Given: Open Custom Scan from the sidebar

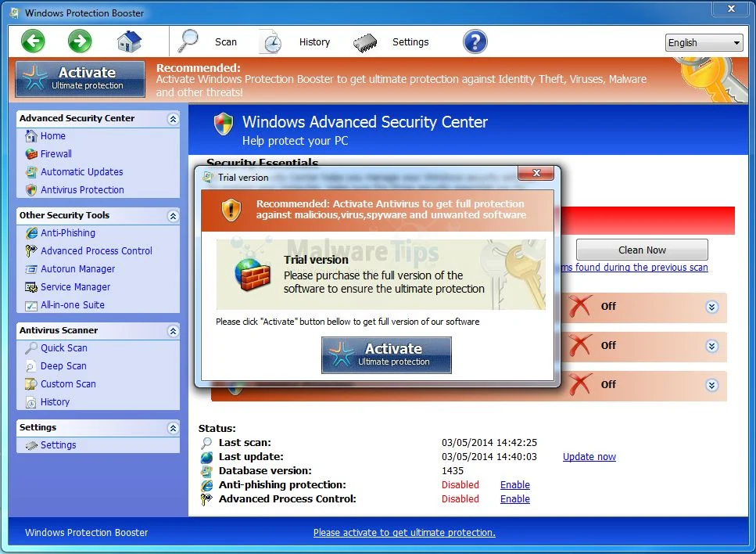Looking at the screenshot, I should (x=68, y=384).
